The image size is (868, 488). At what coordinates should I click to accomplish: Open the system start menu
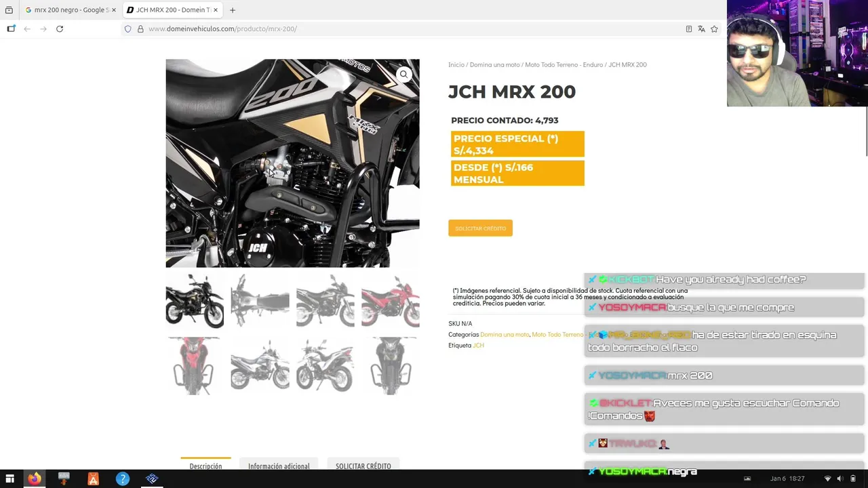point(9,479)
